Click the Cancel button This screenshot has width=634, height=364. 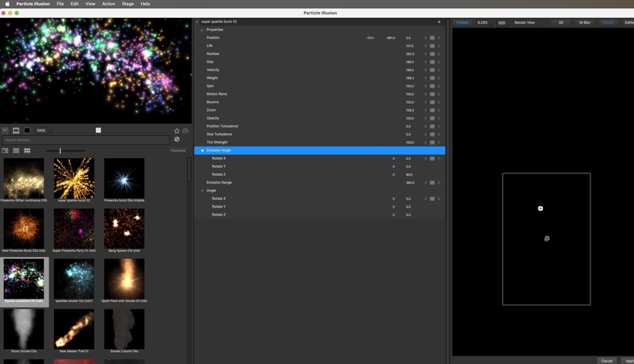pos(606,361)
